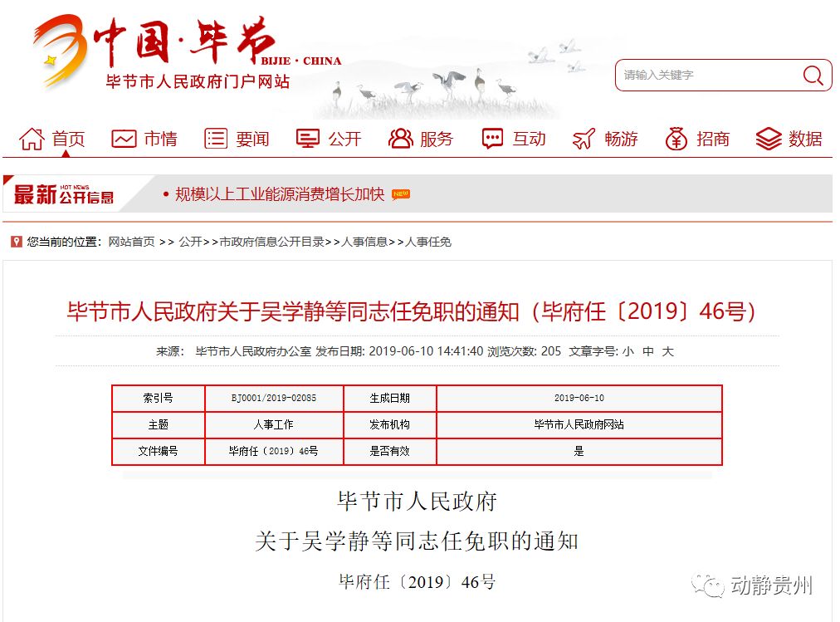Screen dimensions: 840x622
Task: Click the publish date 2019-06-10 14:41:40
Action: [426, 351]
